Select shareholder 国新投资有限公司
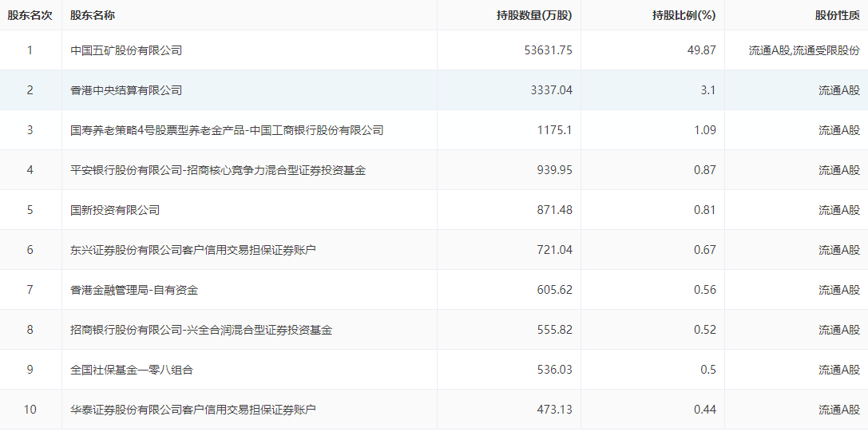 pos(115,210)
